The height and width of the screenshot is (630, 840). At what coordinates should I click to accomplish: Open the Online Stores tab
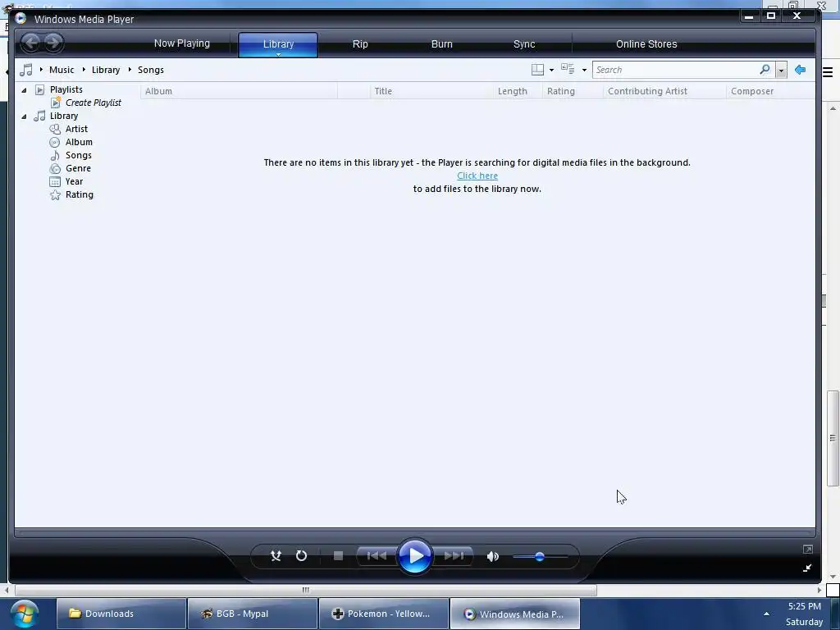click(x=646, y=44)
